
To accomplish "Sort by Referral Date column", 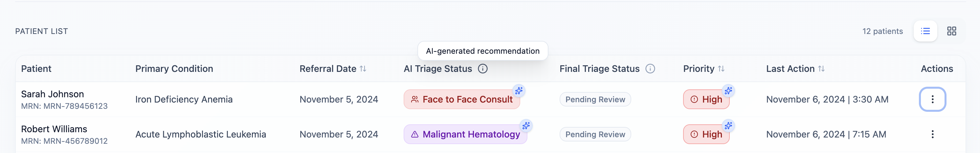I will coord(363,69).
